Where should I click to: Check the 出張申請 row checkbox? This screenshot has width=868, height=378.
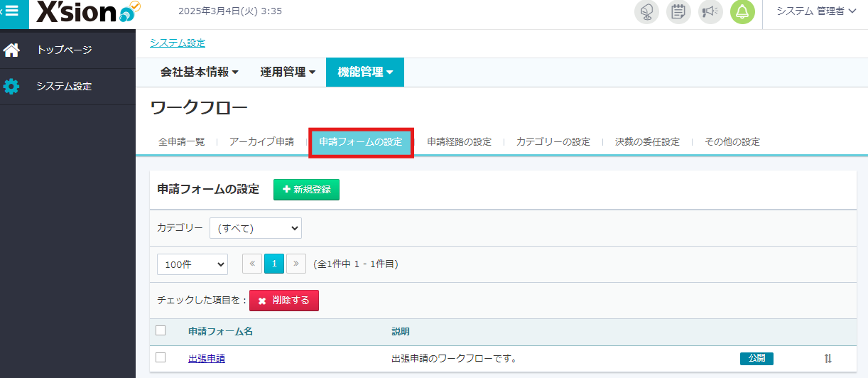(x=161, y=357)
